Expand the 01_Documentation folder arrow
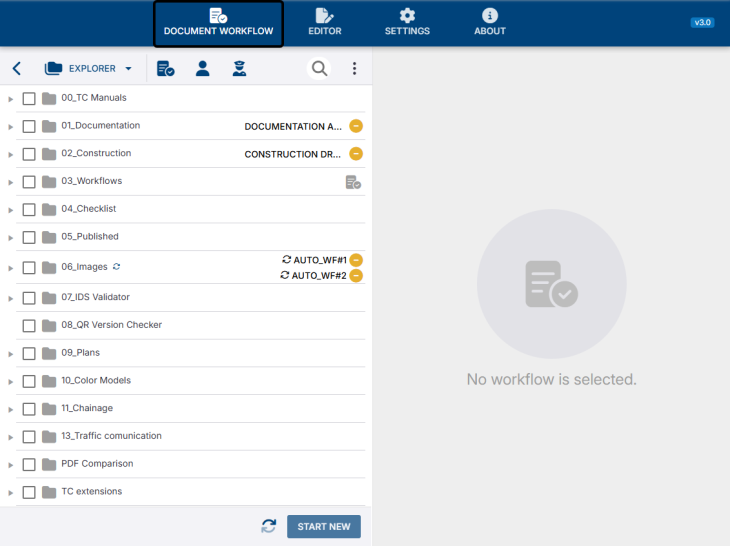730x546 pixels. pyautogui.click(x=10, y=127)
